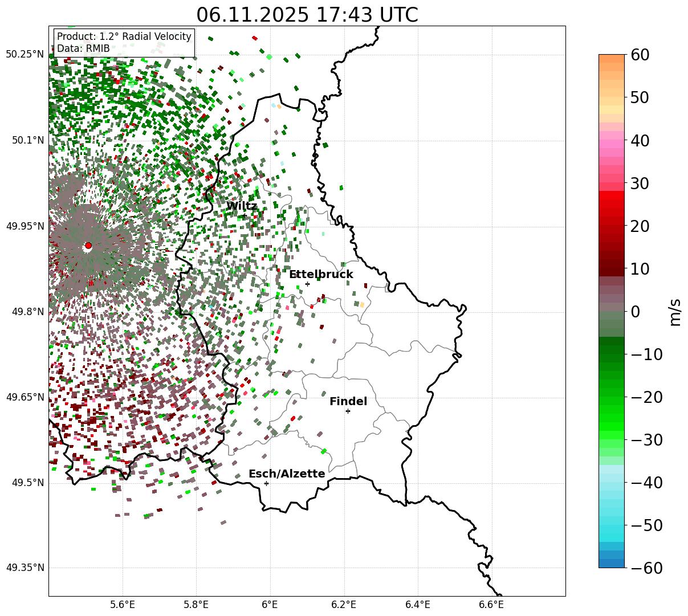Click the 49.95°N latitude tick label
Screen dimensions: 688x616
pos(25,226)
